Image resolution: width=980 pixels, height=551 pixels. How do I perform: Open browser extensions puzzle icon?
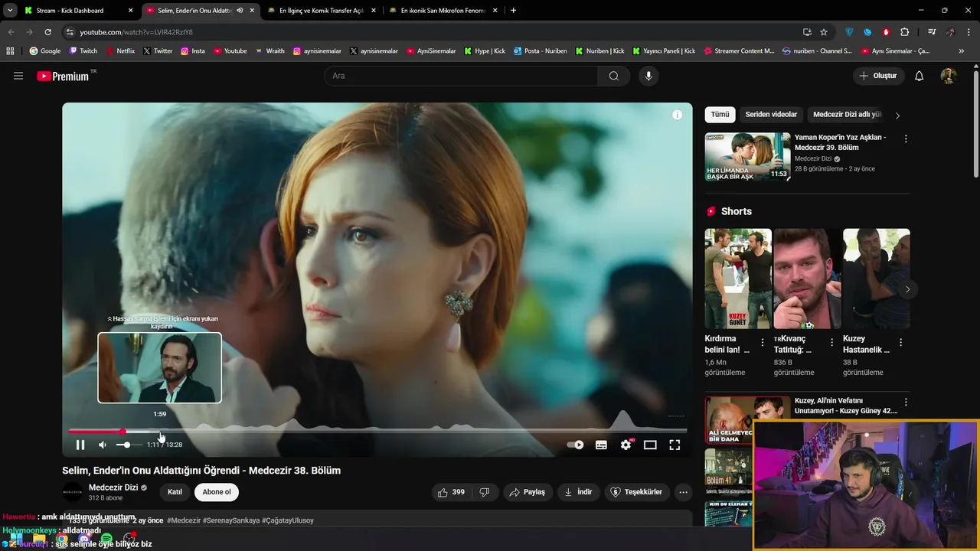[905, 32]
